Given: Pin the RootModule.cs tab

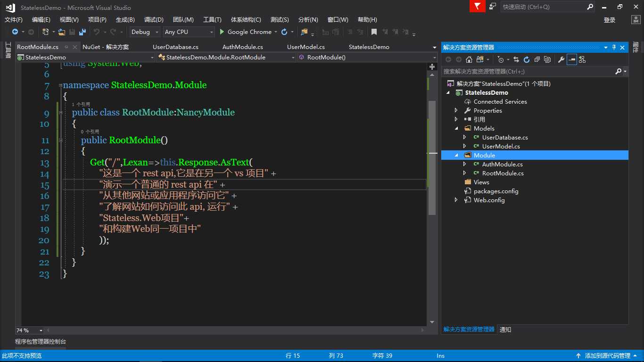Looking at the screenshot, I should point(66,47).
